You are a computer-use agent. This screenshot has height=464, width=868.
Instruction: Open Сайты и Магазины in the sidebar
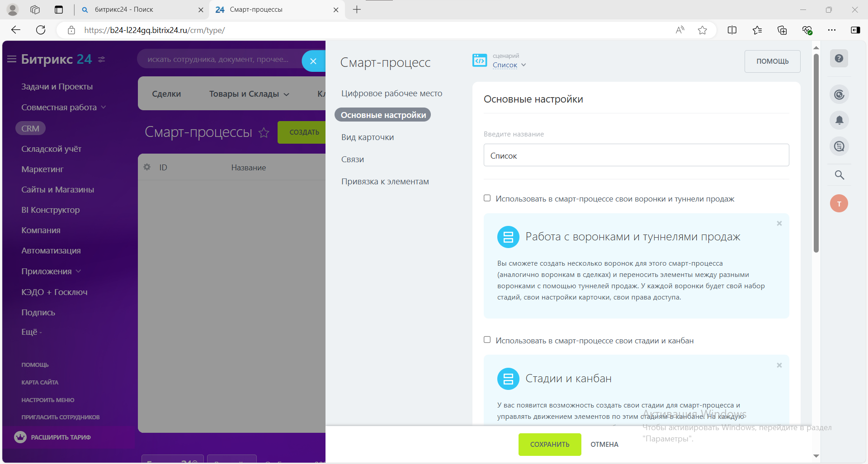57,189
